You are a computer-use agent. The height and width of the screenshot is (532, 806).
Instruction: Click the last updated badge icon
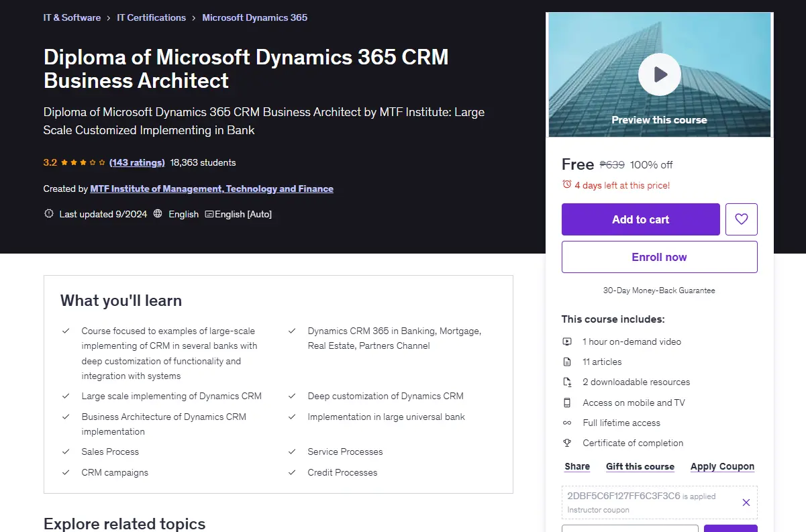pyautogui.click(x=48, y=214)
